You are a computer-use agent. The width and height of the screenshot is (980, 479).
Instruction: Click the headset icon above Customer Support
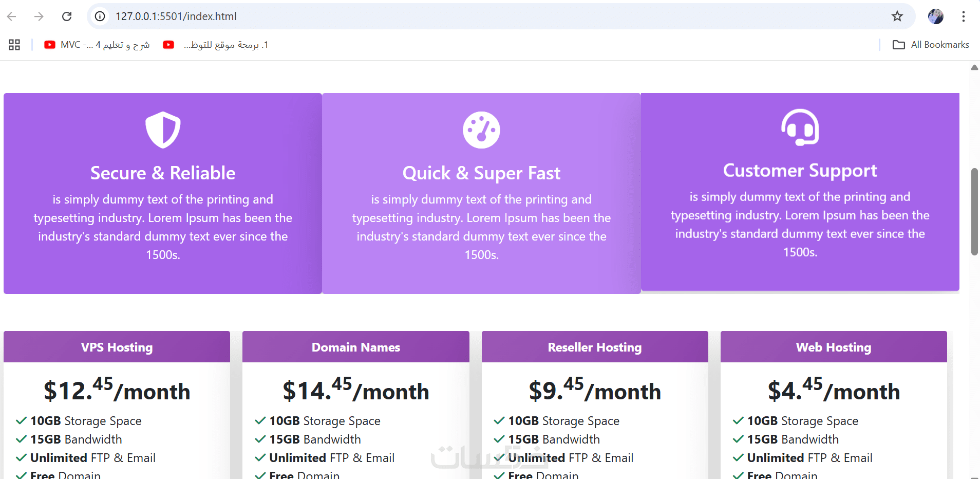coord(800,127)
